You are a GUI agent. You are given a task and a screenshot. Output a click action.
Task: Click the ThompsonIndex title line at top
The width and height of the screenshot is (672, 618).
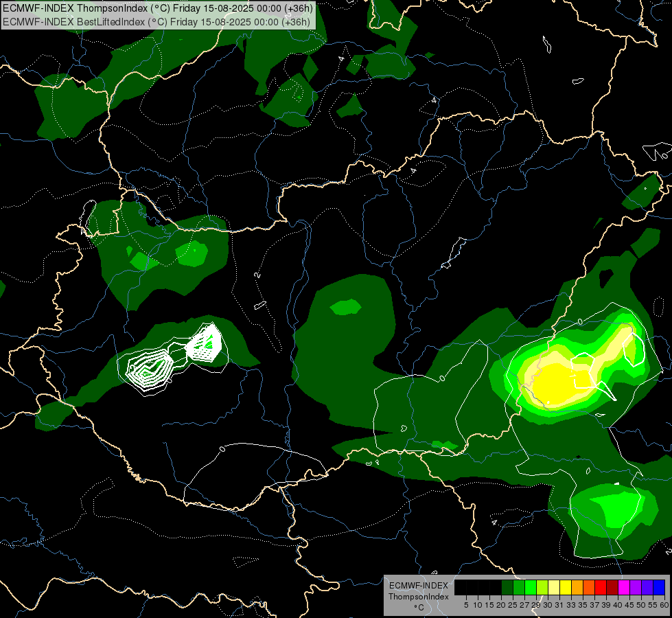(x=157, y=8)
